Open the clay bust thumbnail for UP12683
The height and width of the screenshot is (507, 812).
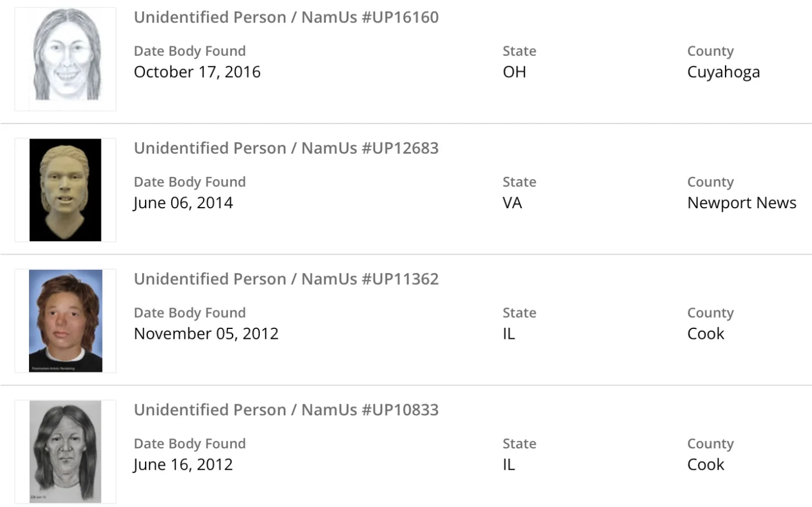66,190
